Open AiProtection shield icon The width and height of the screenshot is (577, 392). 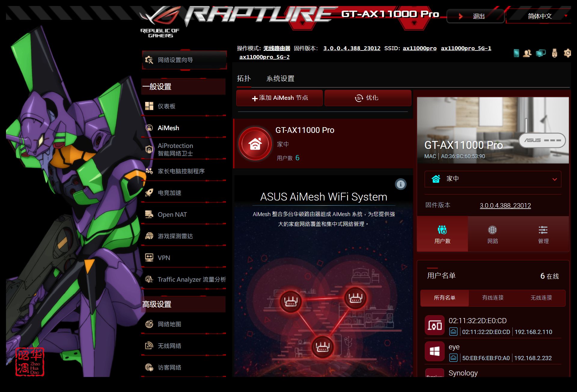point(149,149)
